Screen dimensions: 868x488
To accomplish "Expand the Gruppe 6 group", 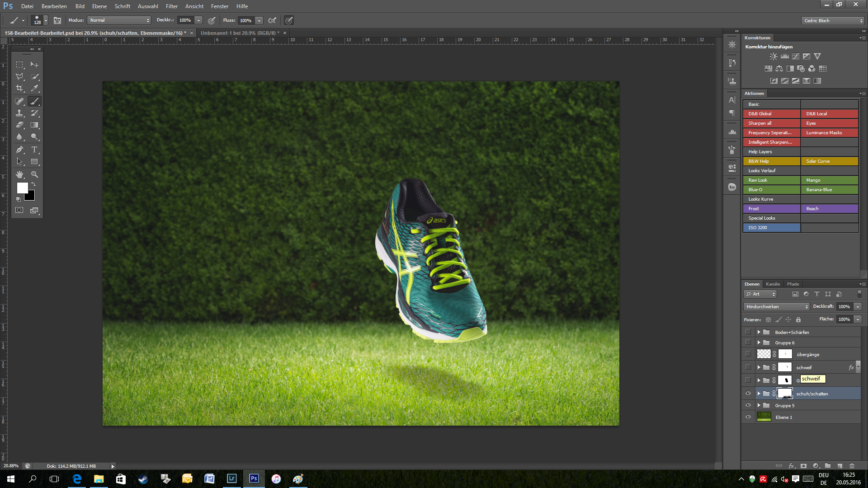I will pos(759,343).
